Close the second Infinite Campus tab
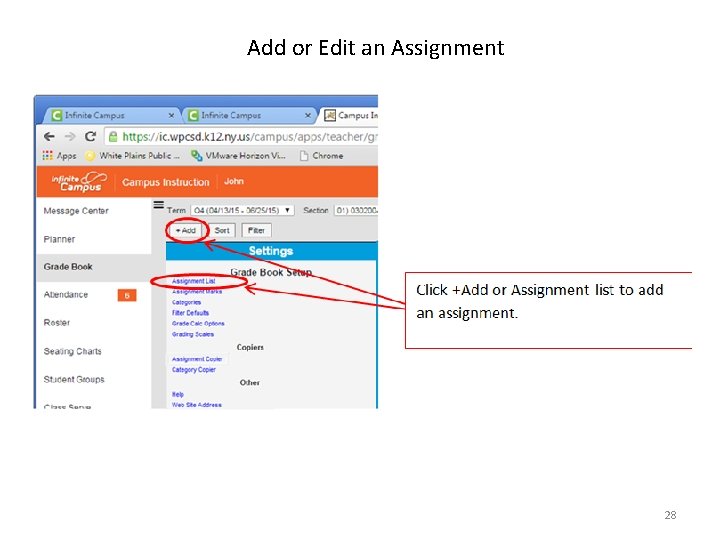 coord(308,115)
